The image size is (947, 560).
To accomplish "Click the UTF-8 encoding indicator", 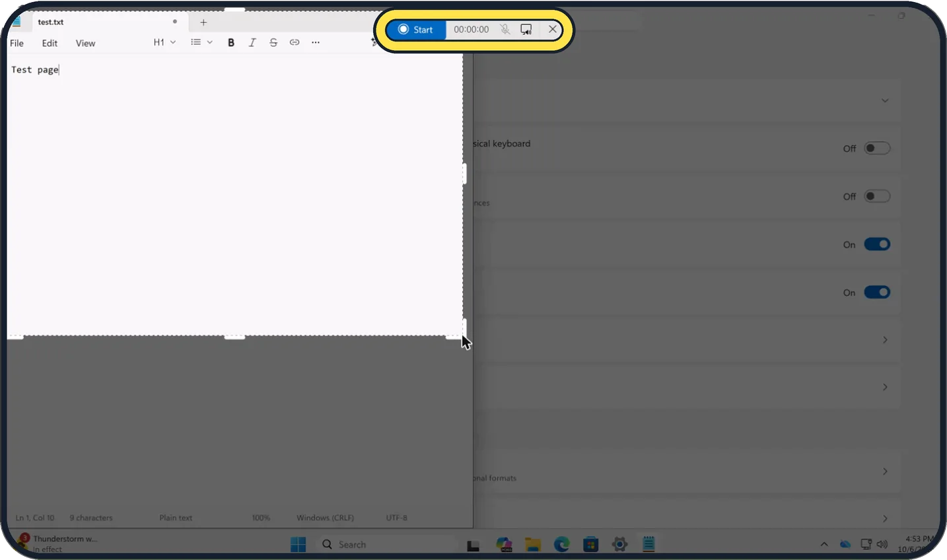I will tap(397, 518).
